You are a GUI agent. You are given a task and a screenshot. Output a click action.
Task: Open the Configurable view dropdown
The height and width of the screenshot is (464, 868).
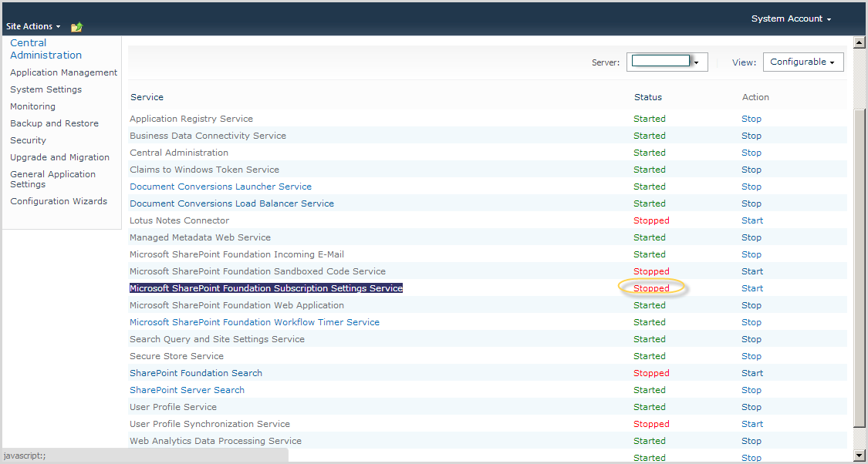pyautogui.click(x=802, y=62)
